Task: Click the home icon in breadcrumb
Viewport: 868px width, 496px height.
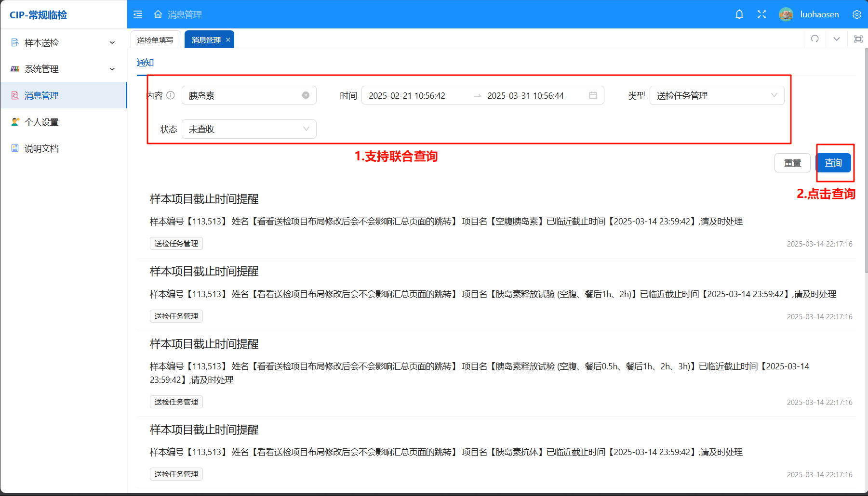Action: point(158,14)
